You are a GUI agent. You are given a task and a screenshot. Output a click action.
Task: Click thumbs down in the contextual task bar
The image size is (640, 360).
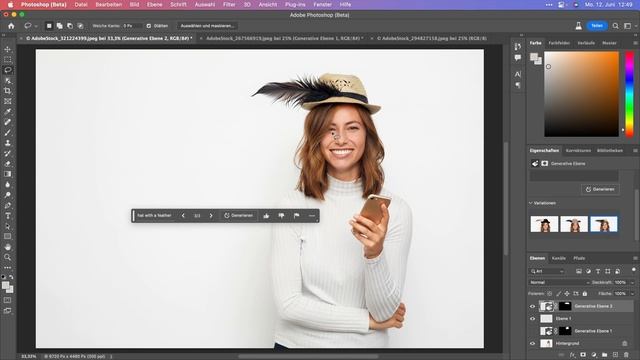click(x=281, y=216)
